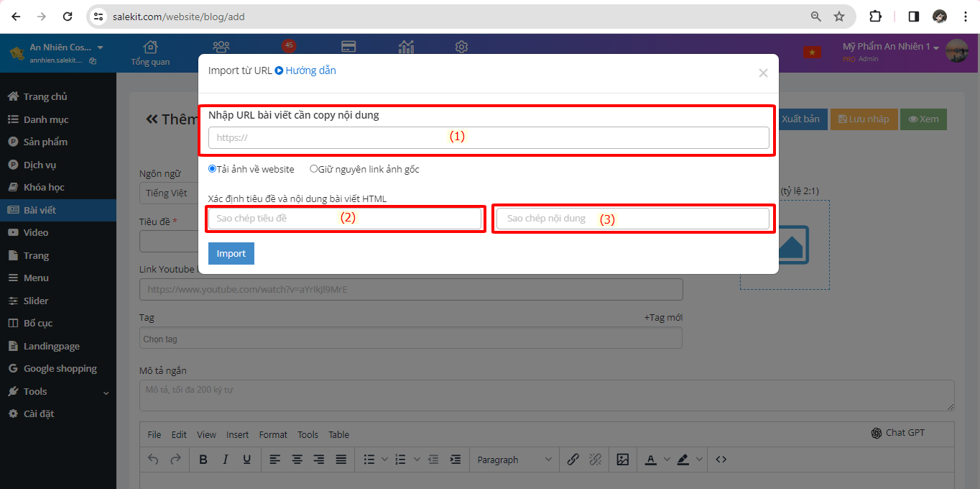Image resolution: width=980 pixels, height=489 pixels.
Task: Open the chart statistics icon in top navigation
Action: (x=407, y=47)
